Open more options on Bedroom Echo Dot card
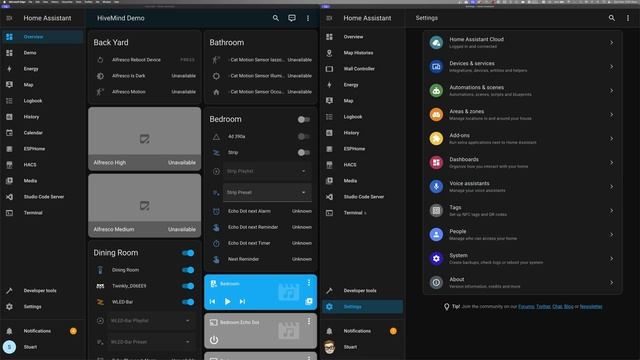 tap(309, 322)
